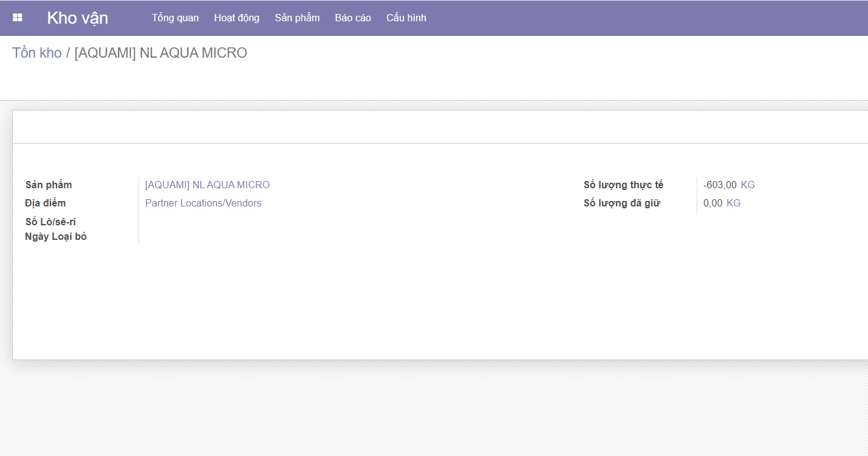The image size is (868, 456).
Task: Click the Số lượng thực tế label
Action: (x=623, y=185)
